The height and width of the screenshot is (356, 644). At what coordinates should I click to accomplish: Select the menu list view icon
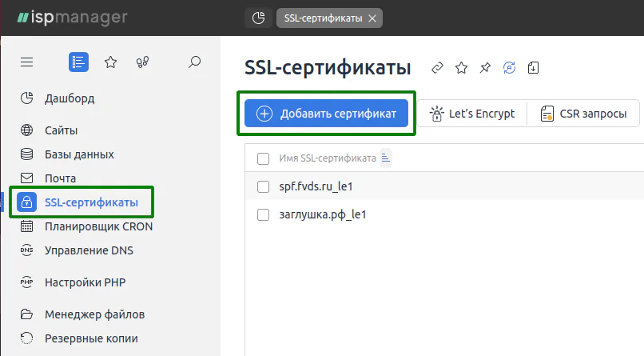coord(78,62)
